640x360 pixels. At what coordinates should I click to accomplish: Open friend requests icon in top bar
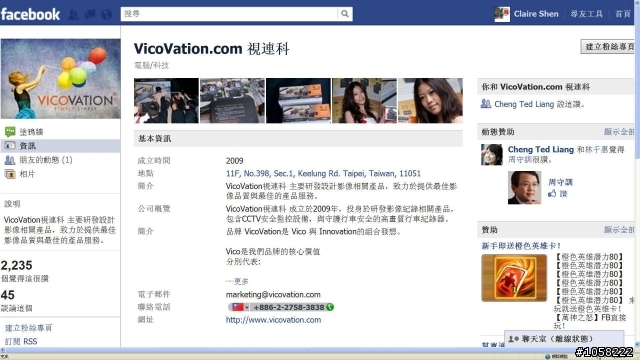pos(73,15)
